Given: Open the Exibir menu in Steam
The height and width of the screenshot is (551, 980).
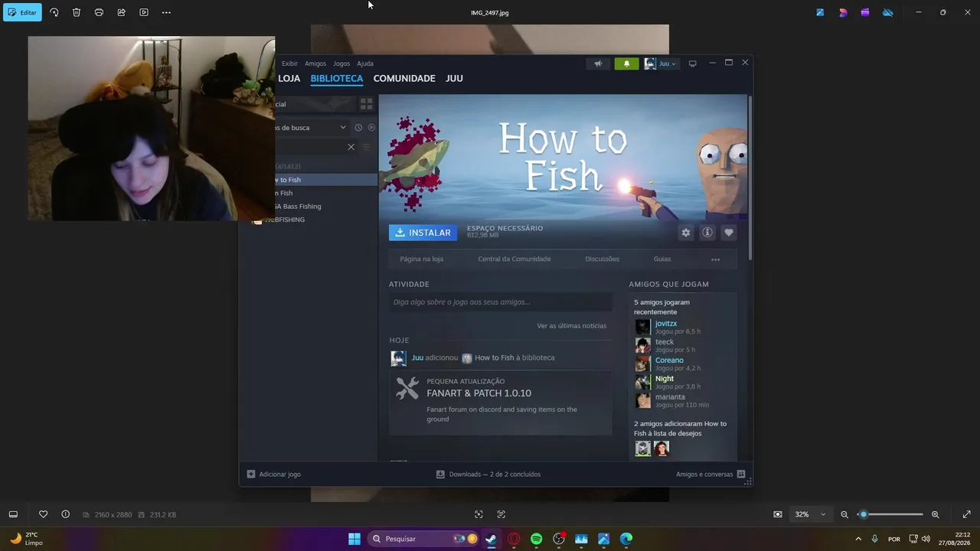Looking at the screenshot, I should coord(289,64).
